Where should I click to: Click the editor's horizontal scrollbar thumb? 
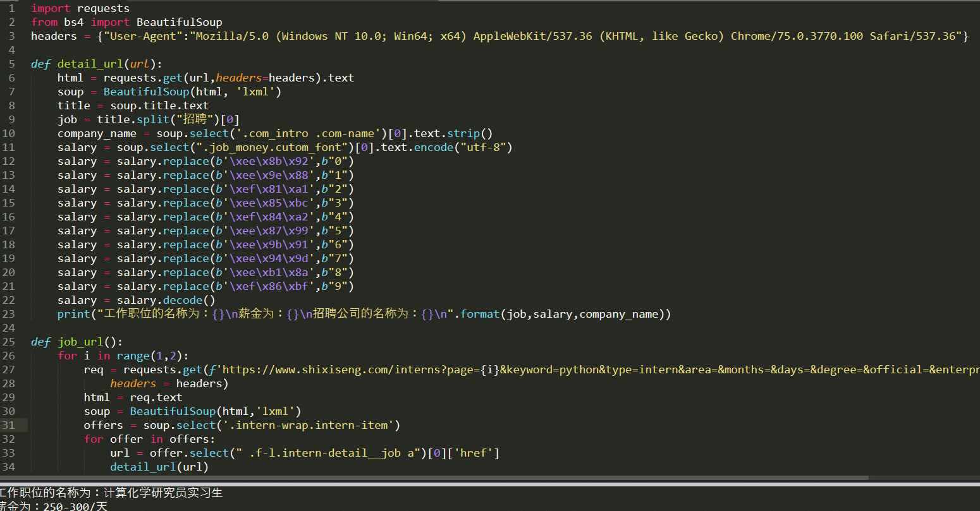(x=434, y=478)
